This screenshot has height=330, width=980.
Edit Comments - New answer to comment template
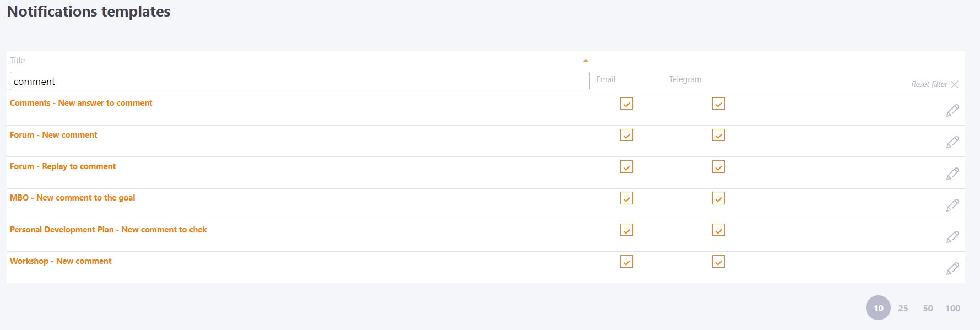[x=952, y=110]
